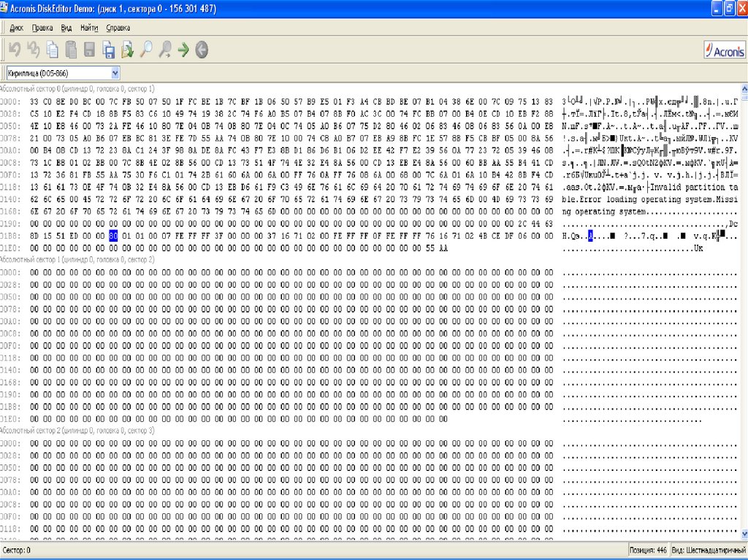Click byte 55 in sector 0 row 01E0
The height and width of the screenshot is (560, 748).
coord(430,248)
